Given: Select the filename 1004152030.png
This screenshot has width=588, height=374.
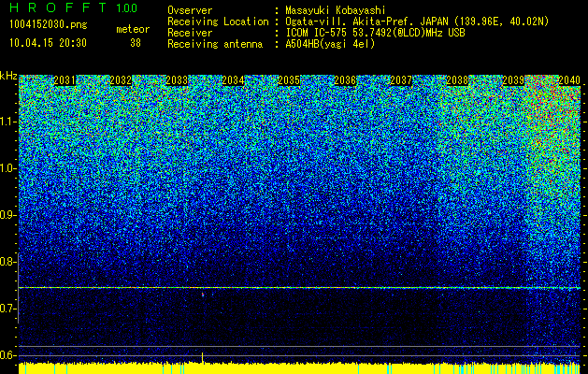Looking at the screenshot, I should 49,25.
